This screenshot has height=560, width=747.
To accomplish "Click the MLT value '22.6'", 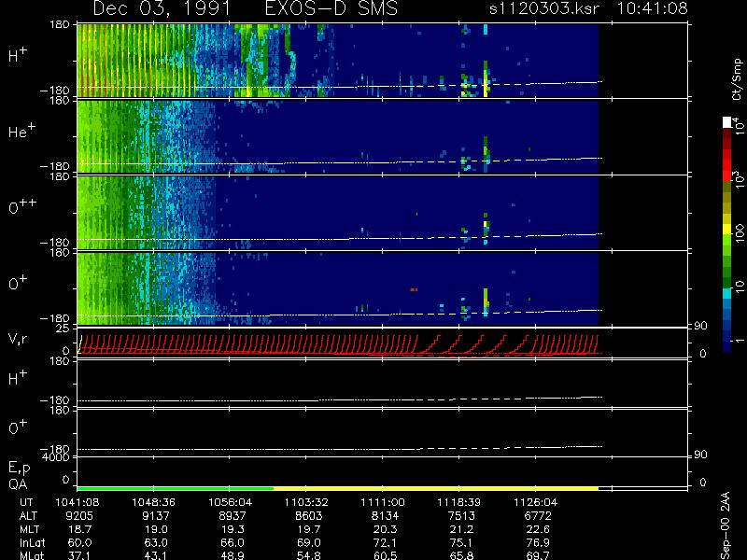I will click(x=538, y=529).
